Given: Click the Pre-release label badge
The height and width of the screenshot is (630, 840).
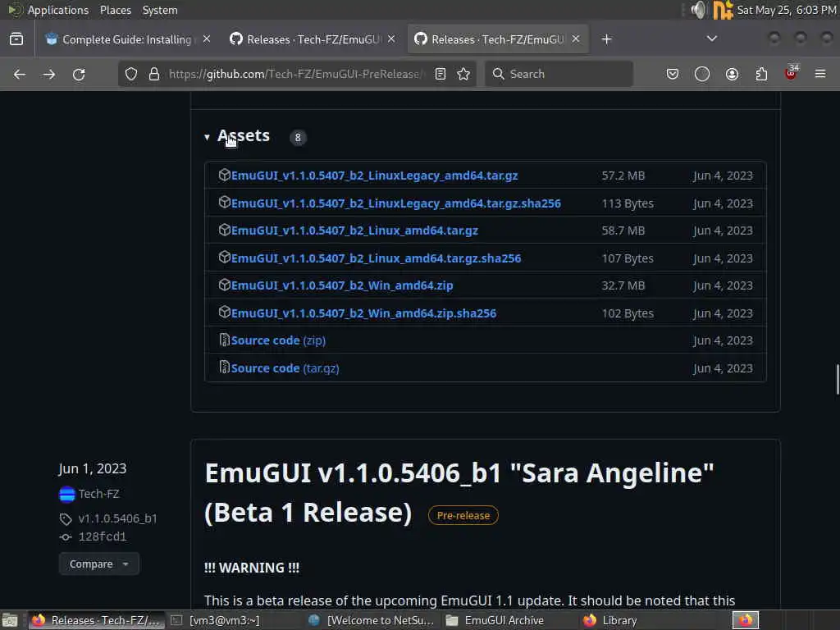Looking at the screenshot, I should coord(463,515).
